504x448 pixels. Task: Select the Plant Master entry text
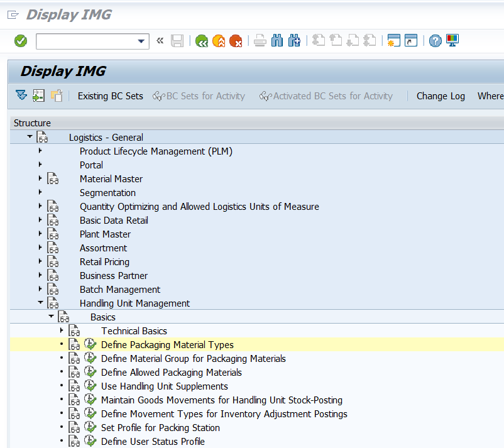[x=105, y=234]
